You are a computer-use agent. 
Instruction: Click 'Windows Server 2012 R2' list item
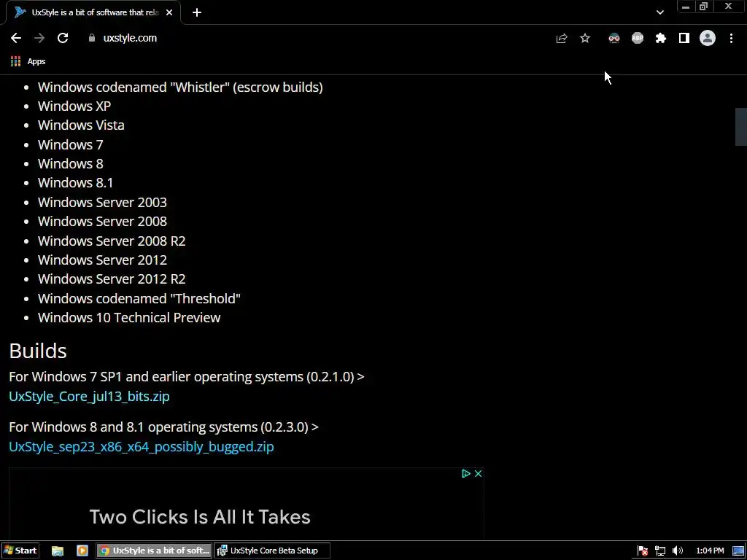pyautogui.click(x=112, y=279)
